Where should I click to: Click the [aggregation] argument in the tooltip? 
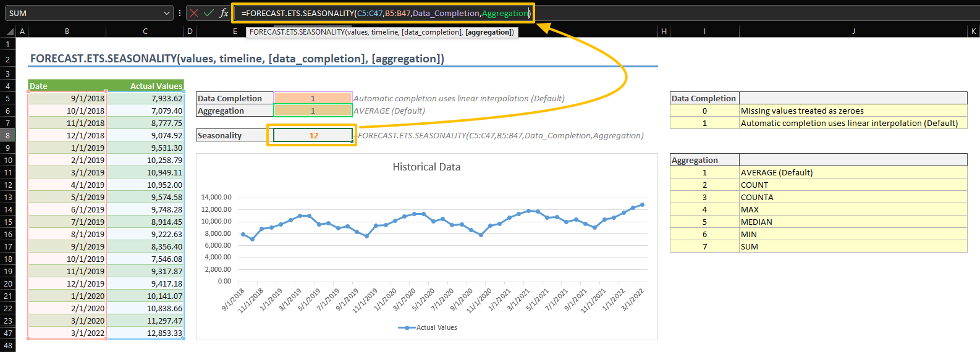pos(489,32)
